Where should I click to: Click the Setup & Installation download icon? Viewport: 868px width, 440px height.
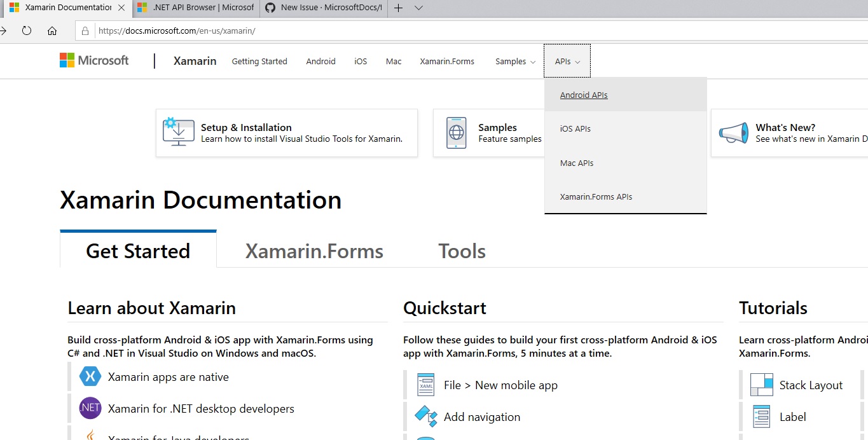point(179,132)
